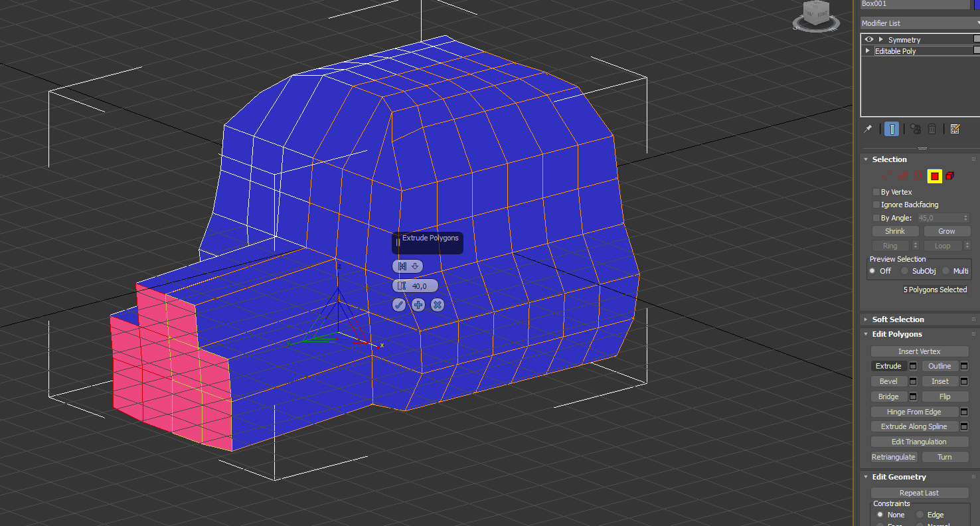This screenshot has width=980, height=526.
Task: Select Off preview selection radio
Action: [x=872, y=271]
